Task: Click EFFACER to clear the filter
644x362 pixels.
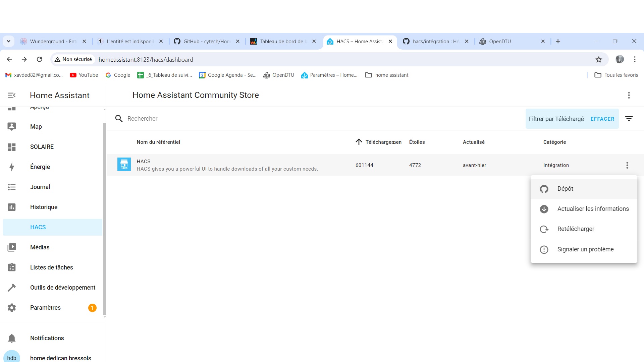Action: click(602, 119)
